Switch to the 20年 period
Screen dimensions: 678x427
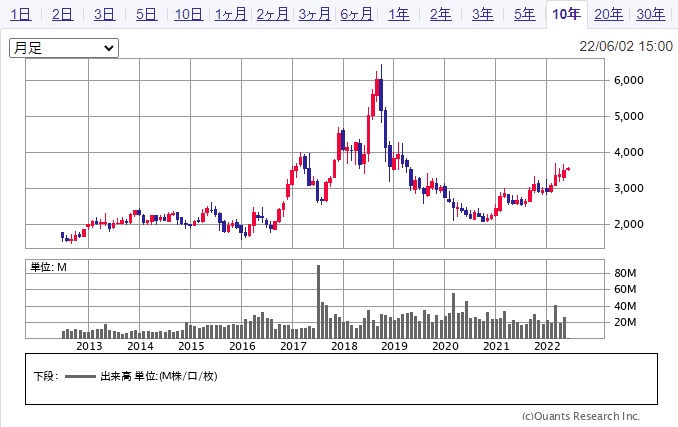[x=608, y=14]
